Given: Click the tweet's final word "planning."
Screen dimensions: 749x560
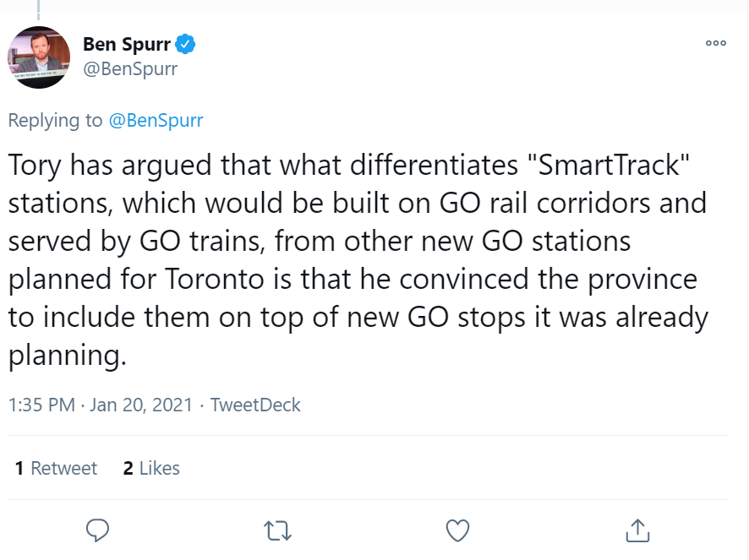Looking at the screenshot, I should [67, 355].
